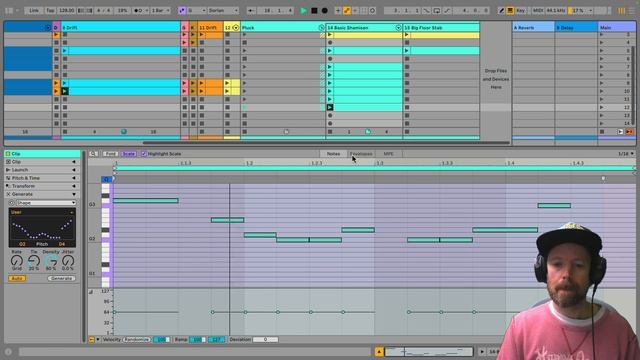The width and height of the screenshot is (640, 360).
Task: Toggle the draw mode pencil icon
Action: point(502,11)
